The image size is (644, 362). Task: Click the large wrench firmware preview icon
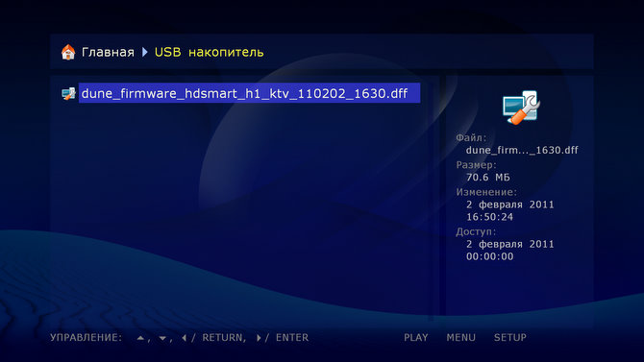click(x=521, y=108)
